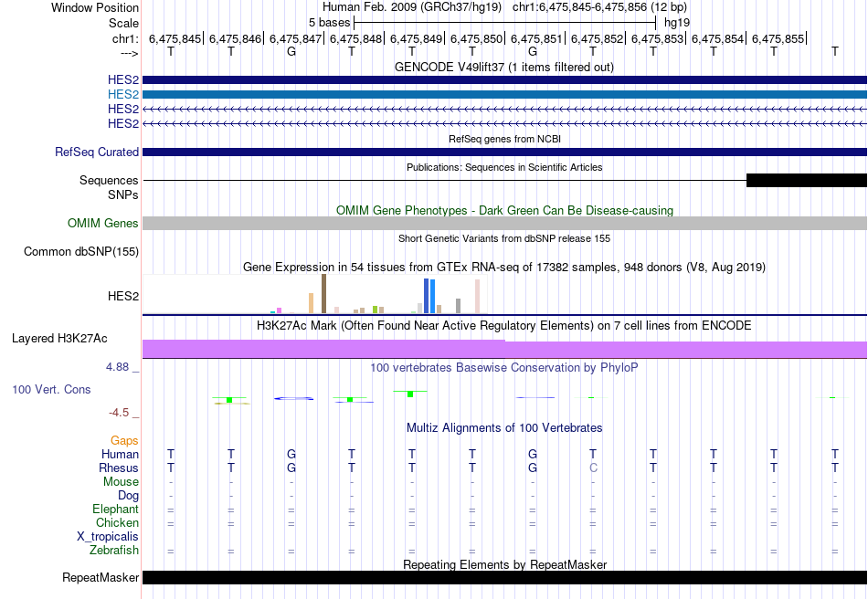
Task: Click black sequence block in Publications track
Action: click(807, 180)
